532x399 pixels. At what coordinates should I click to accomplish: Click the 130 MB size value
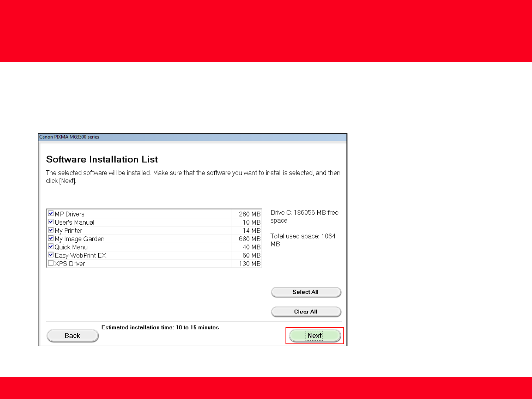pyautogui.click(x=250, y=264)
